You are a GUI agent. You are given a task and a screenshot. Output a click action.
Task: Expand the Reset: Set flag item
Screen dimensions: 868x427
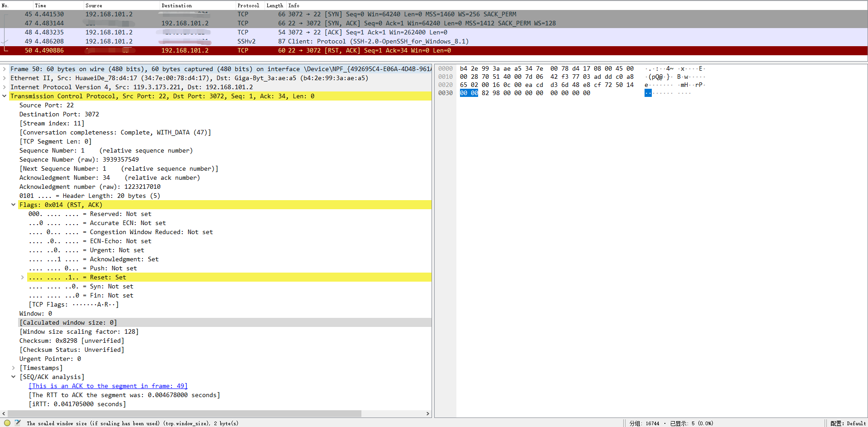click(x=23, y=277)
